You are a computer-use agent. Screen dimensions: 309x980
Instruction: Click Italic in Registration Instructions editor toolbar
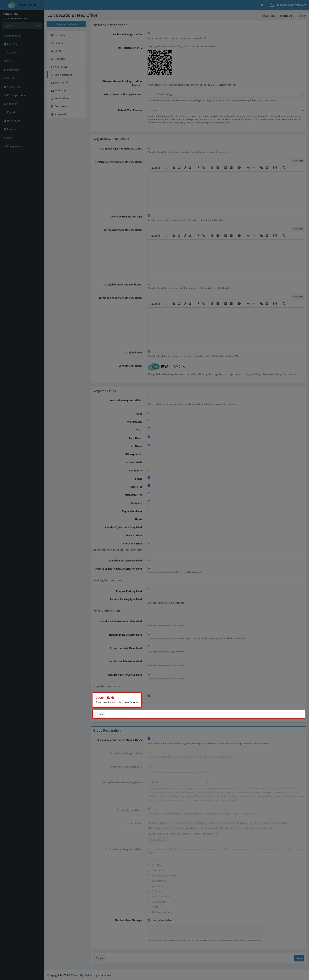point(179,168)
